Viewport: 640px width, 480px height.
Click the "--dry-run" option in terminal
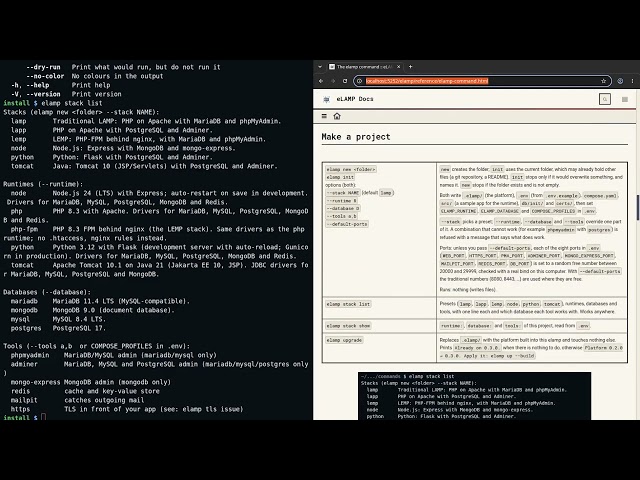[x=43, y=67]
